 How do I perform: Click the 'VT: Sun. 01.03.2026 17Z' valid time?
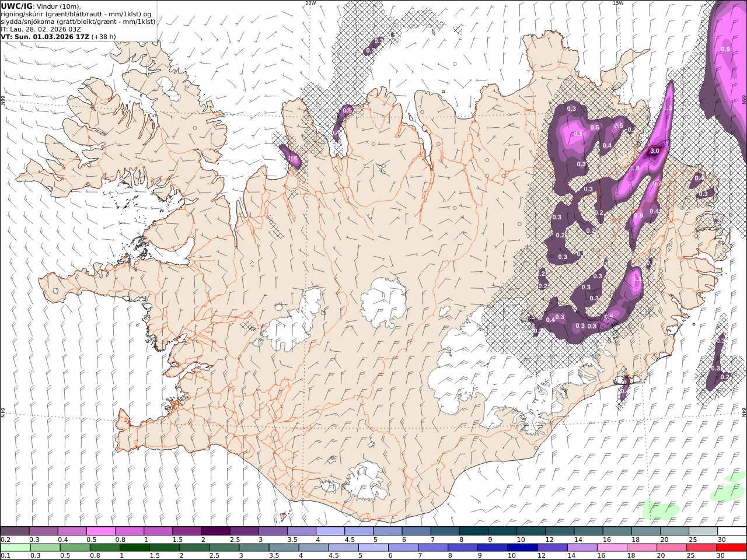tap(44, 37)
